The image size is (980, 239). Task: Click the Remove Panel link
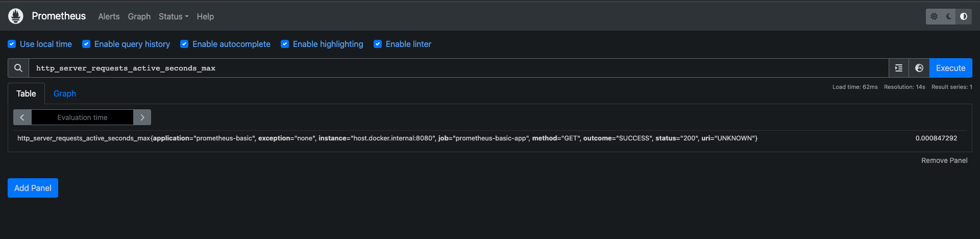pos(944,160)
